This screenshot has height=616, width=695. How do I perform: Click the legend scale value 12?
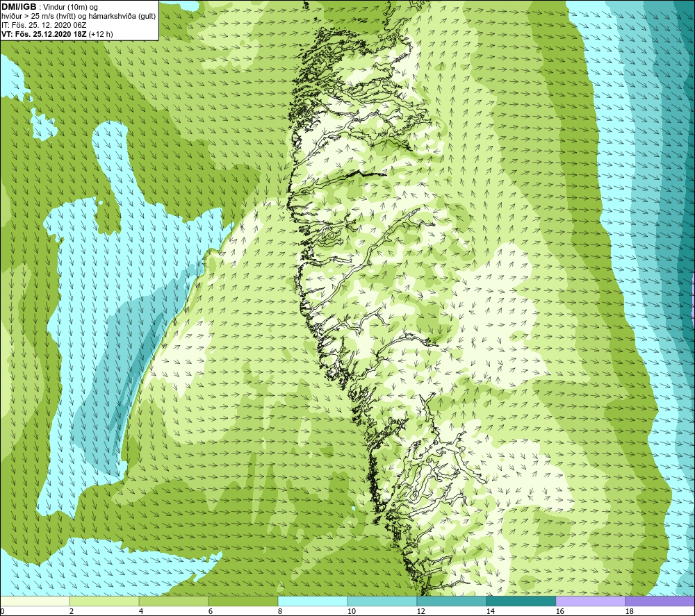tap(421, 612)
